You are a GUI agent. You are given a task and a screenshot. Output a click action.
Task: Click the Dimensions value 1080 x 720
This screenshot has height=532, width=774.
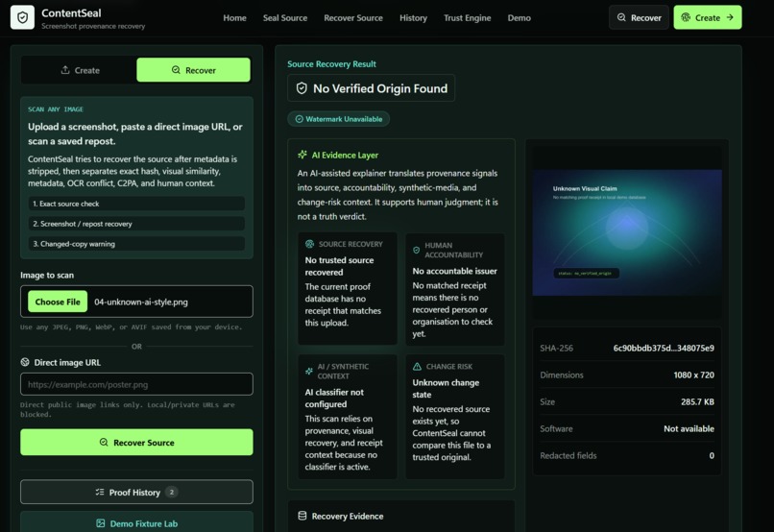tap(693, 375)
